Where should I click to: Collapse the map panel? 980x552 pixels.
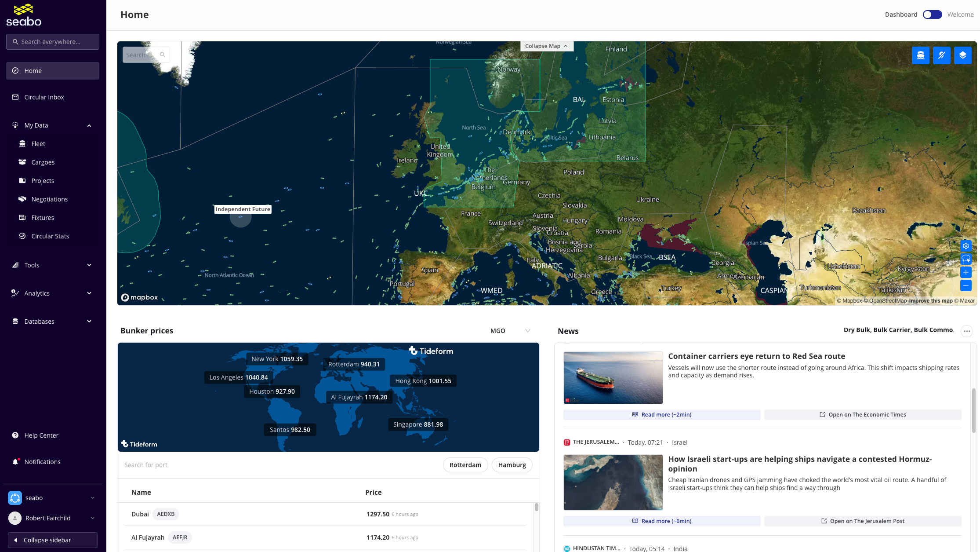[547, 46]
